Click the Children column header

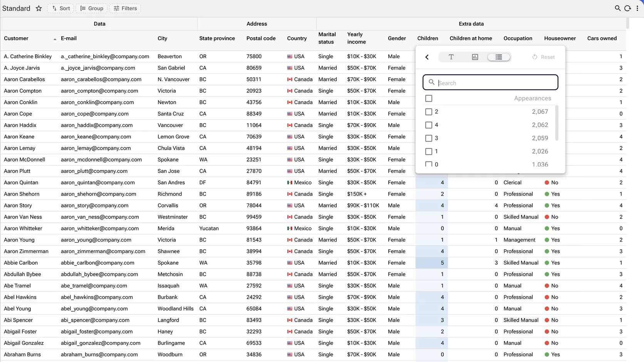(x=428, y=38)
